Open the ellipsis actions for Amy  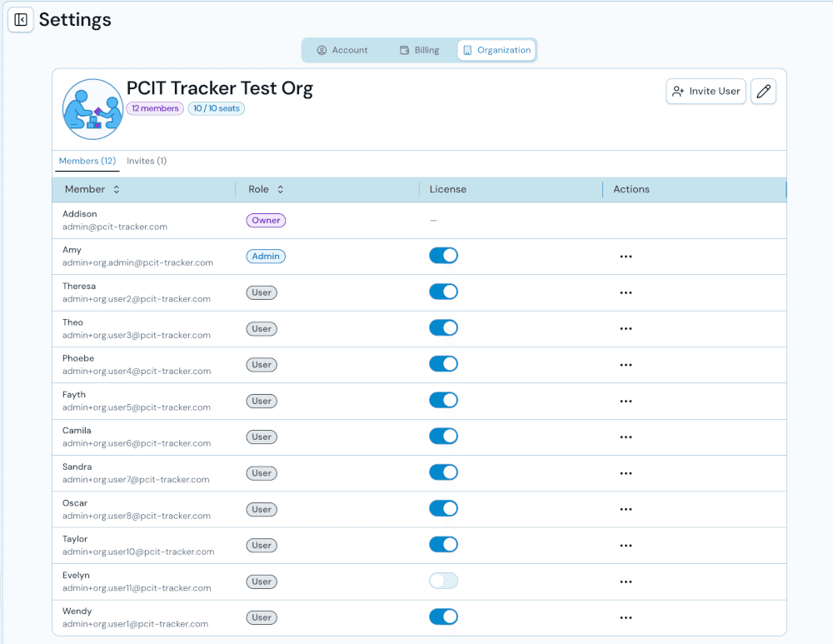(626, 257)
